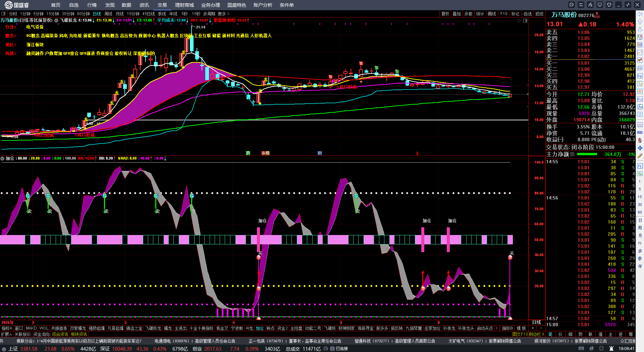
Task: Click the 多股 button
Action: pyautogui.click(x=469, y=14)
